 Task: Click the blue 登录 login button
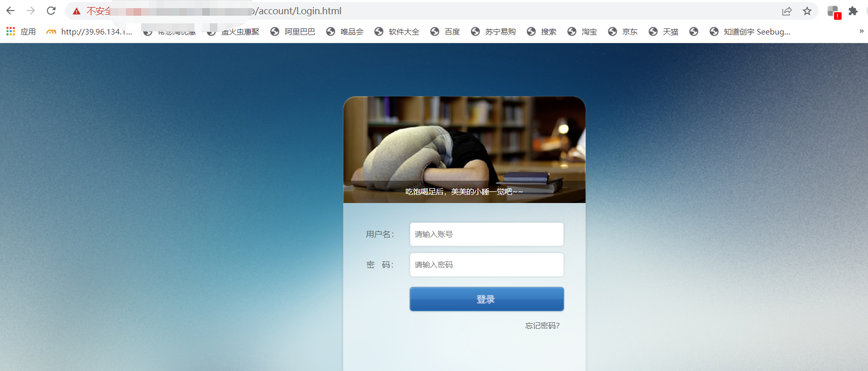point(487,299)
